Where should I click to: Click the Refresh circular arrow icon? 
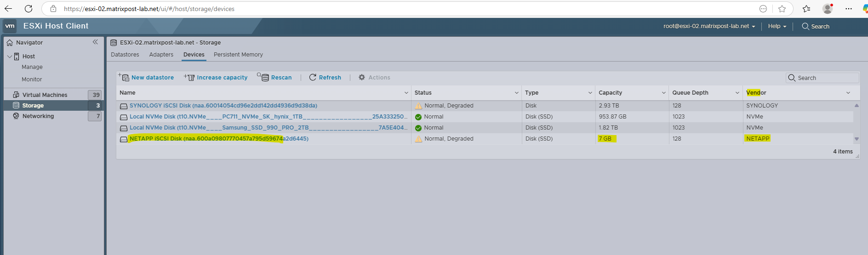click(x=313, y=77)
